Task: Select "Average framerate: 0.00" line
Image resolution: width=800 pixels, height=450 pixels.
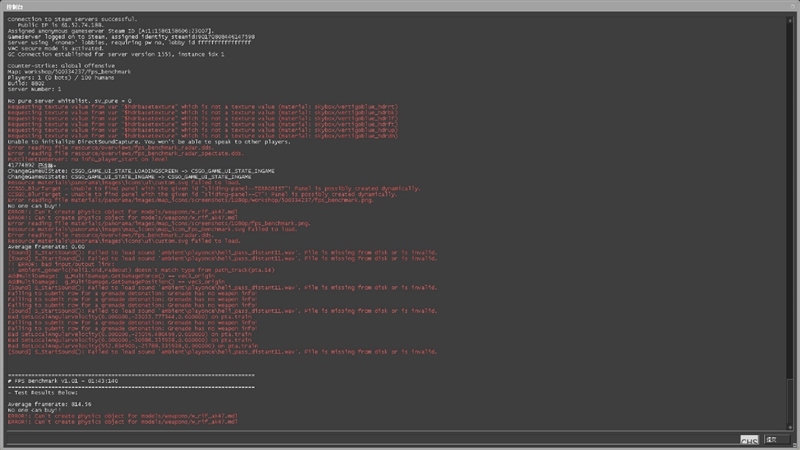Action: 46,247
